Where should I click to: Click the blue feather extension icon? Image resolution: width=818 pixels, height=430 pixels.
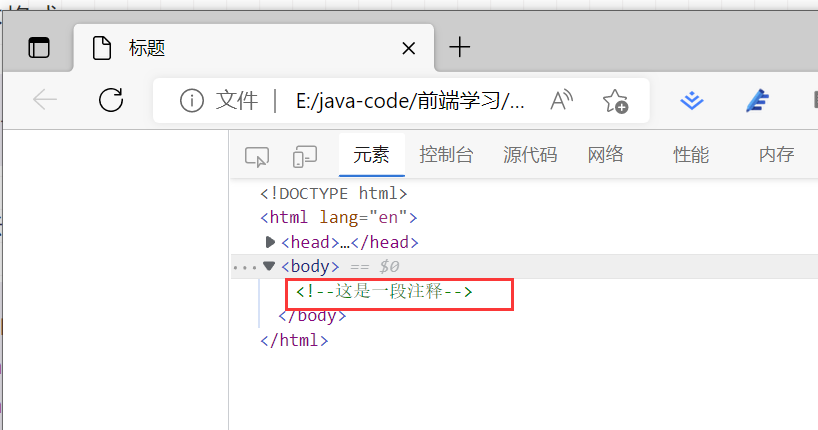pyautogui.click(x=757, y=100)
